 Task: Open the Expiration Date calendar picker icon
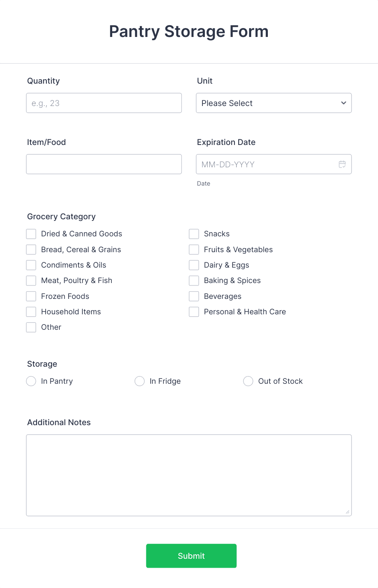(x=343, y=164)
